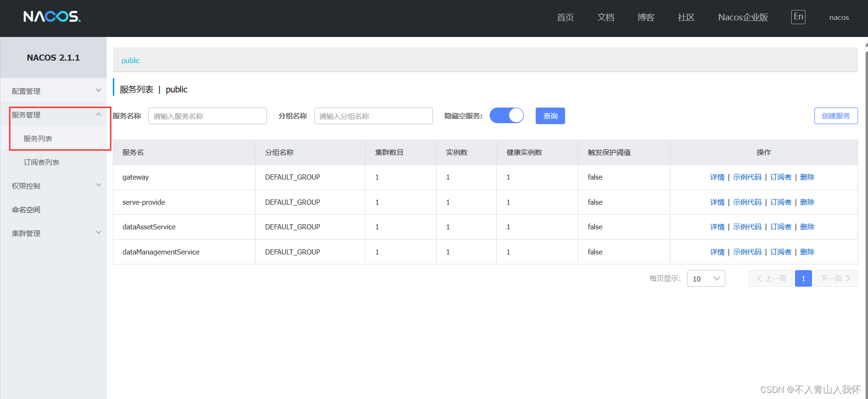
Task: Expand the 集群管理 menu chevron
Action: 99,233
